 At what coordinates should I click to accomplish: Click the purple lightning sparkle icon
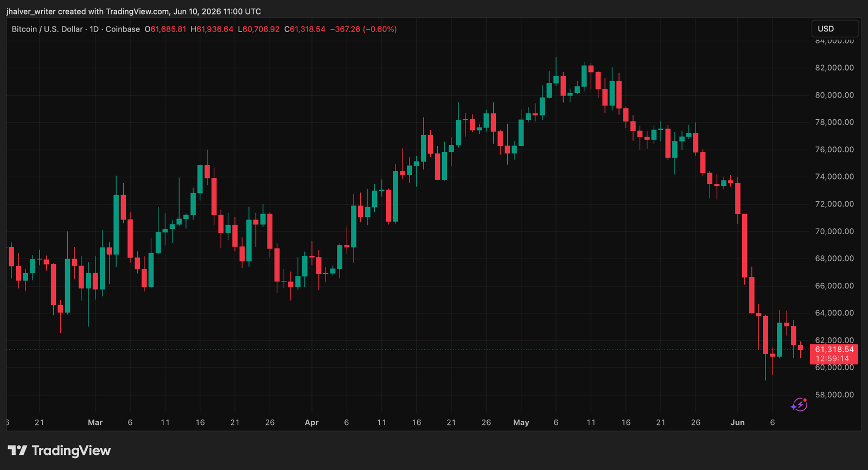[x=799, y=404]
